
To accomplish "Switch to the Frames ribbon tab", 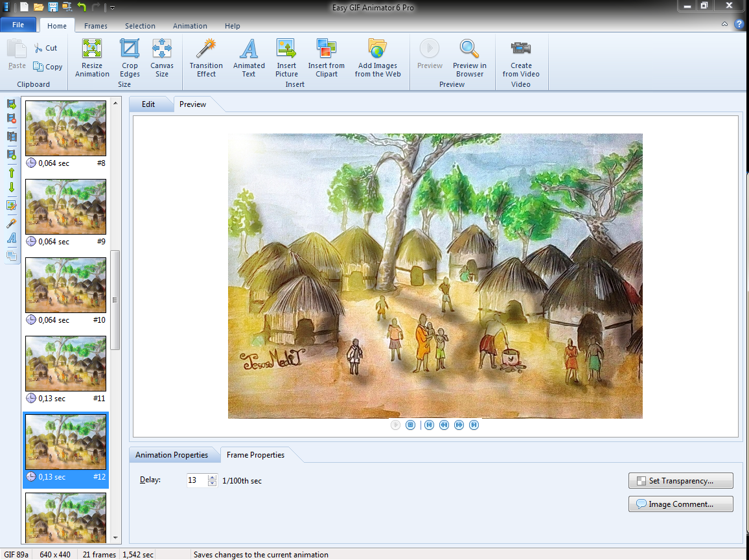I will [95, 26].
